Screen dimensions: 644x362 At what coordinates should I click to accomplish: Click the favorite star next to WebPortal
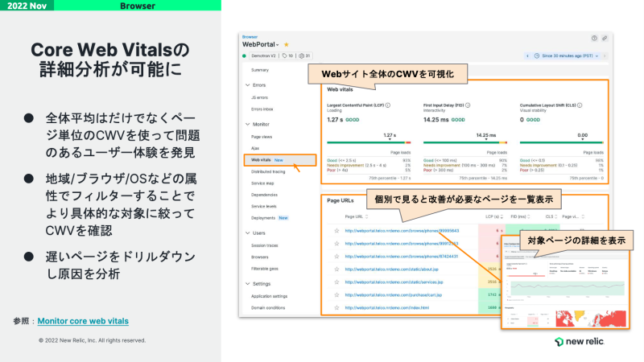coord(286,44)
